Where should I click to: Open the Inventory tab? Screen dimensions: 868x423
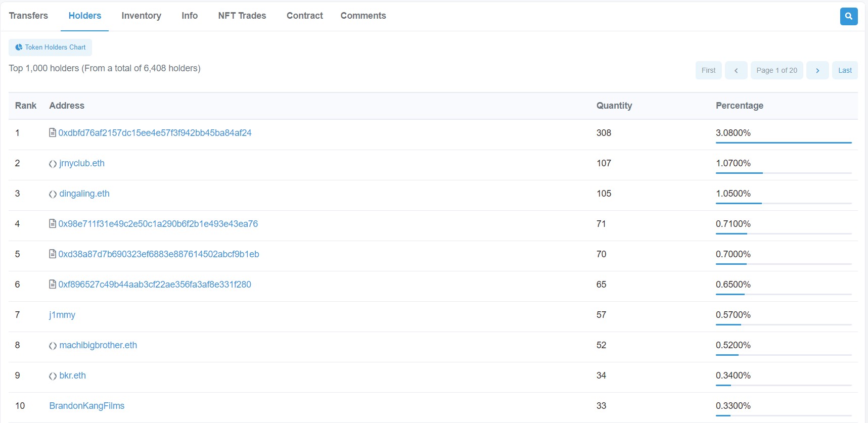(141, 16)
